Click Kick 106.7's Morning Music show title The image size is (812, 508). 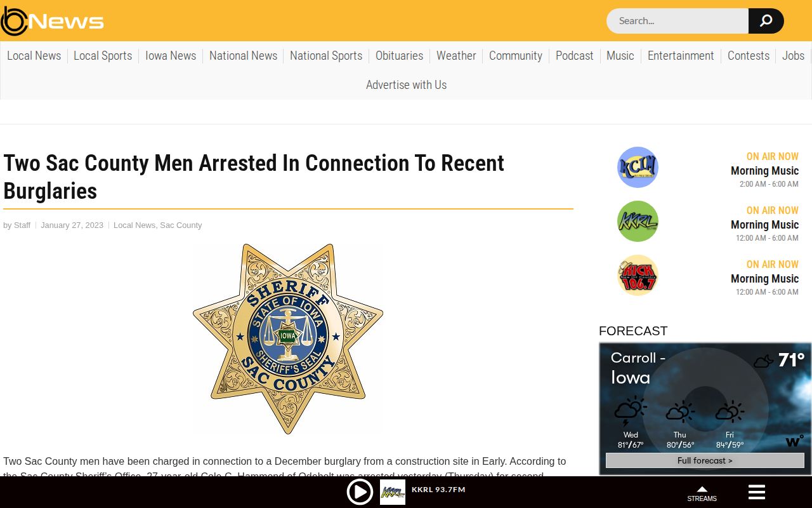coord(764,279)
